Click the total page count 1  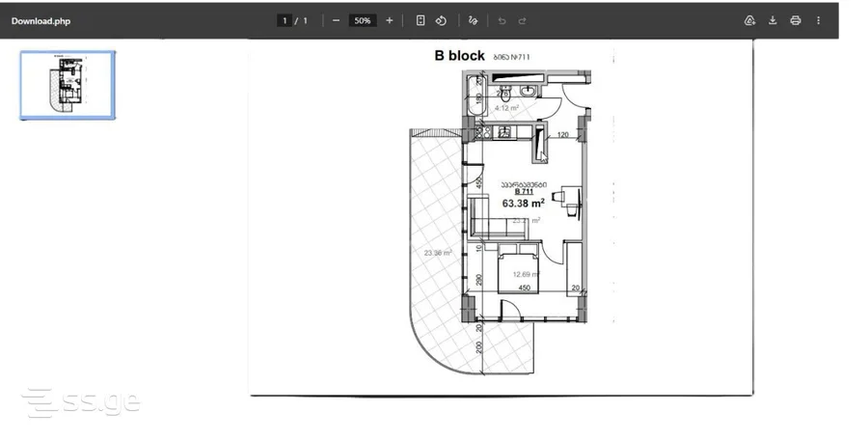tap(305, 20)
